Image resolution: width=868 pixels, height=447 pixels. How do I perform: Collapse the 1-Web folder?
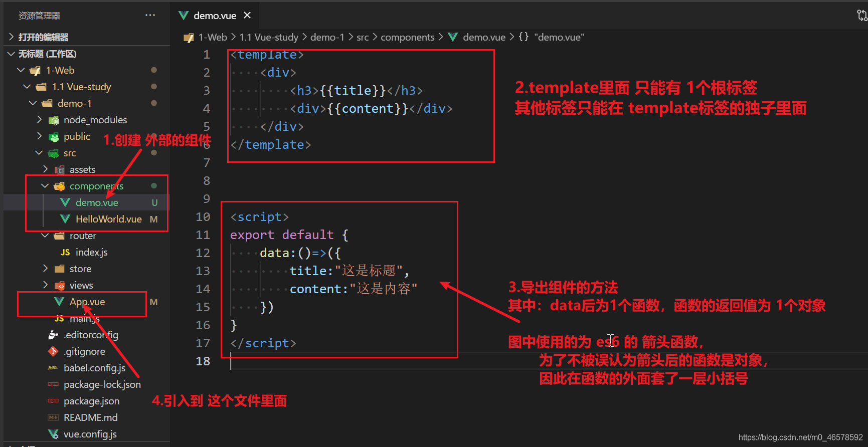pyautogui.click(x=21, y=70)
